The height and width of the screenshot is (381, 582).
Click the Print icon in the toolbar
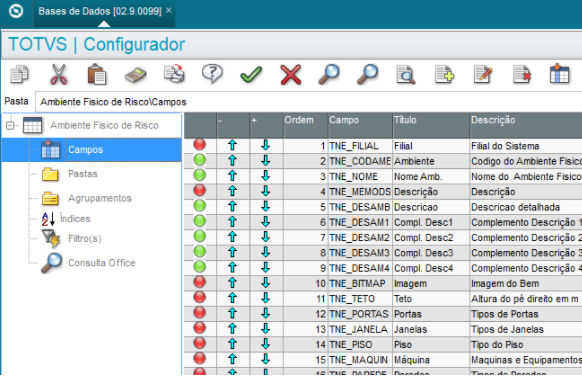pyautogui.click(x=174, y=74)
